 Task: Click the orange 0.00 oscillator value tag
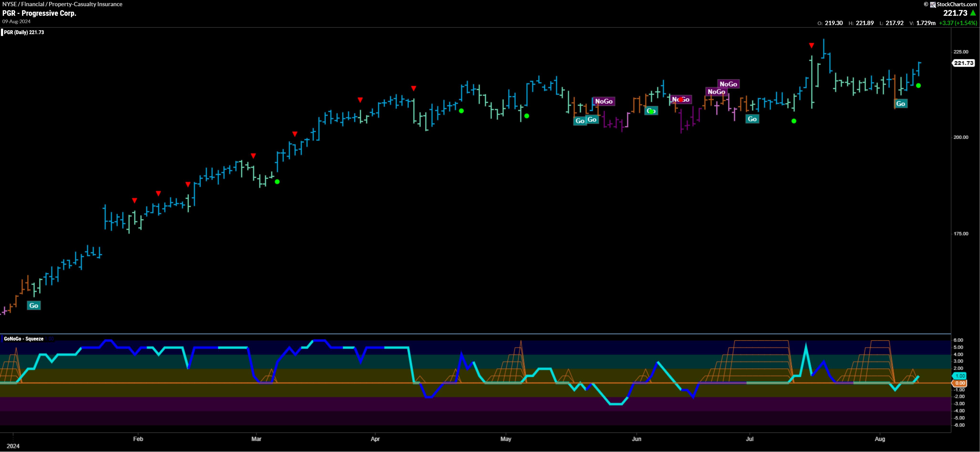[x=960, y=383]
